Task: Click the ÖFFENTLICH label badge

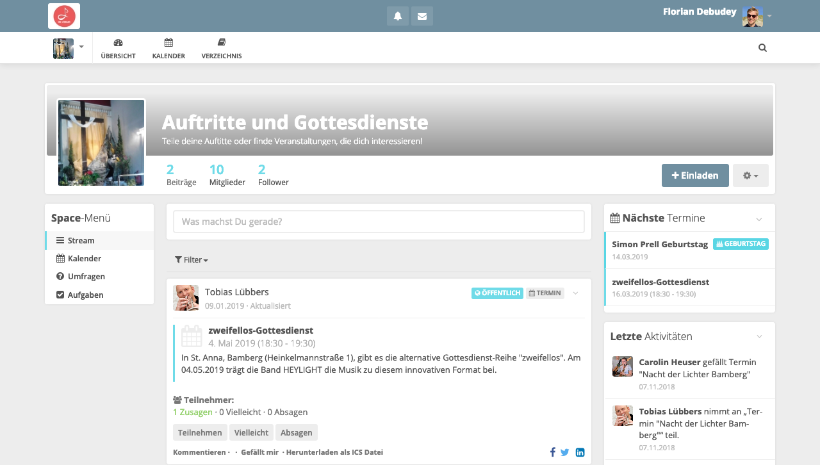Action: point(497,293)
